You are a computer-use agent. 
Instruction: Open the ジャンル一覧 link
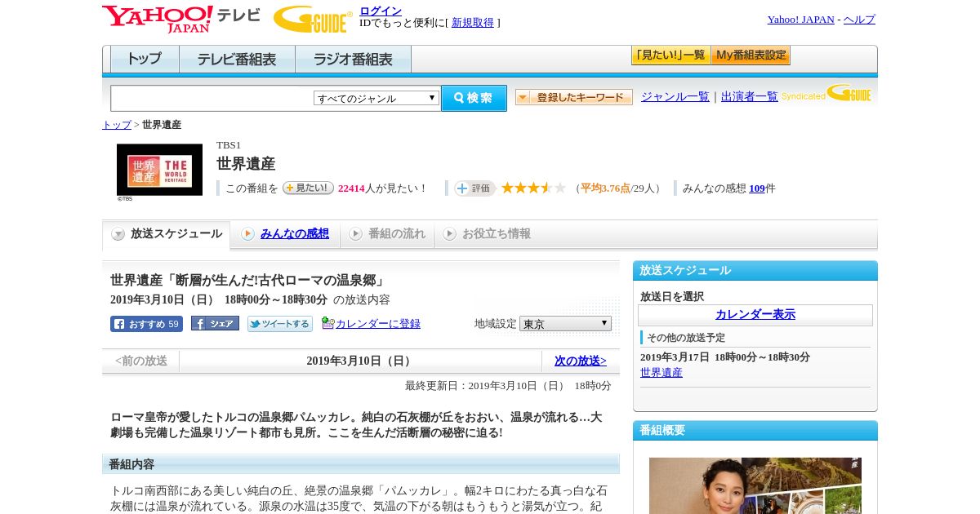(675, 96)
